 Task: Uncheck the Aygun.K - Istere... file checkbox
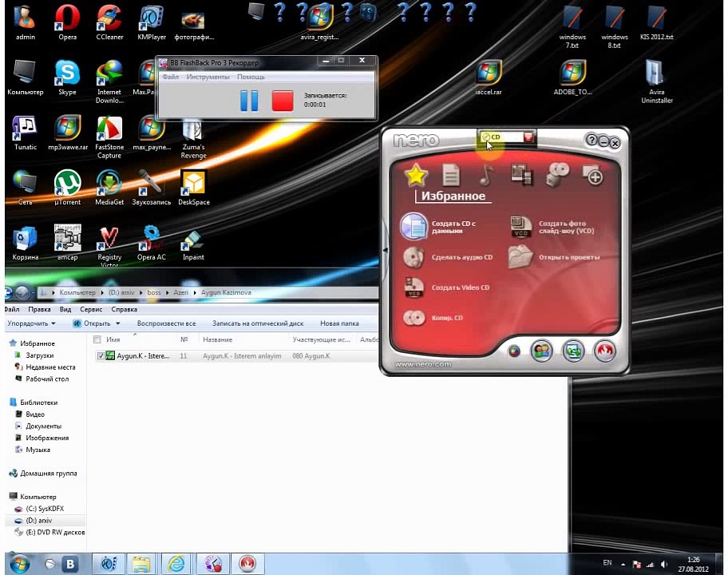tap(101, 355)
